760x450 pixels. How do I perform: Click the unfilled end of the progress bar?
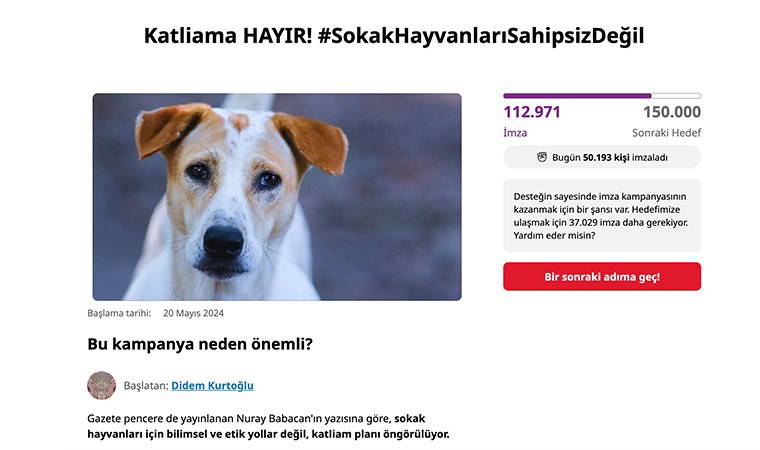676,96
